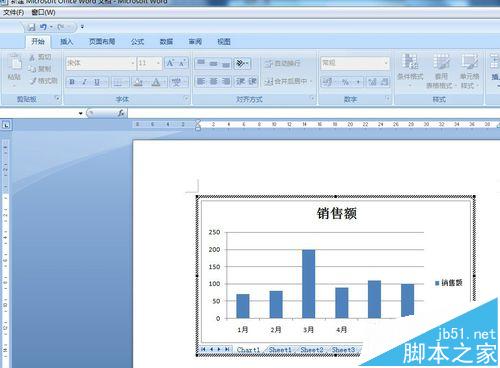Switch to the 视图 (View) ribbon tab
This screenshot has height=368, width=500.
click(x=224, y=41)
